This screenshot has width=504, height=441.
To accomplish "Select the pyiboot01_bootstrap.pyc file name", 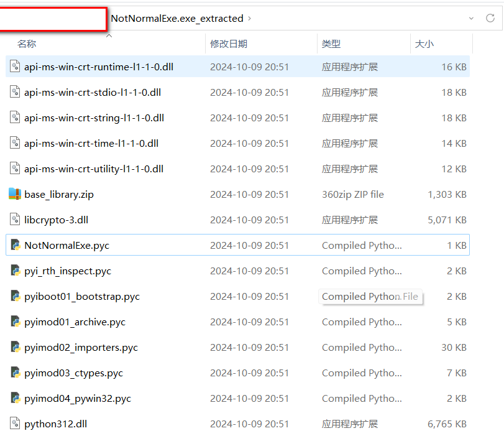I will [x=82, y=297].
